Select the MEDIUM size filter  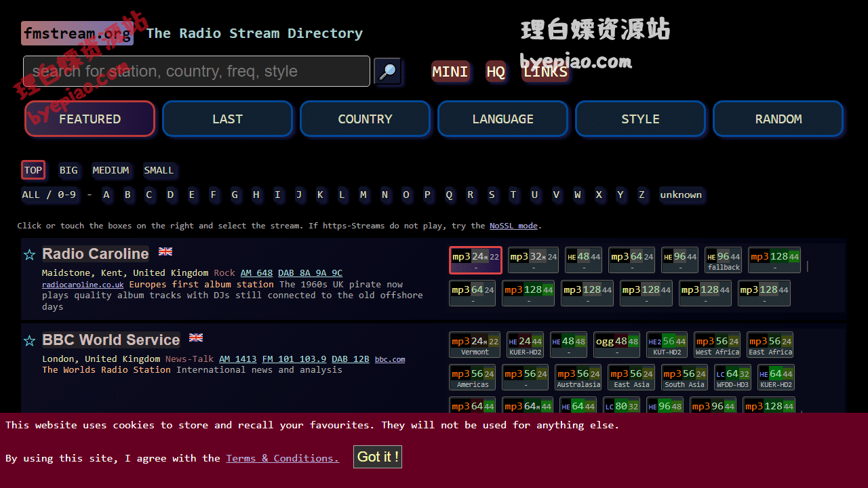111,170
